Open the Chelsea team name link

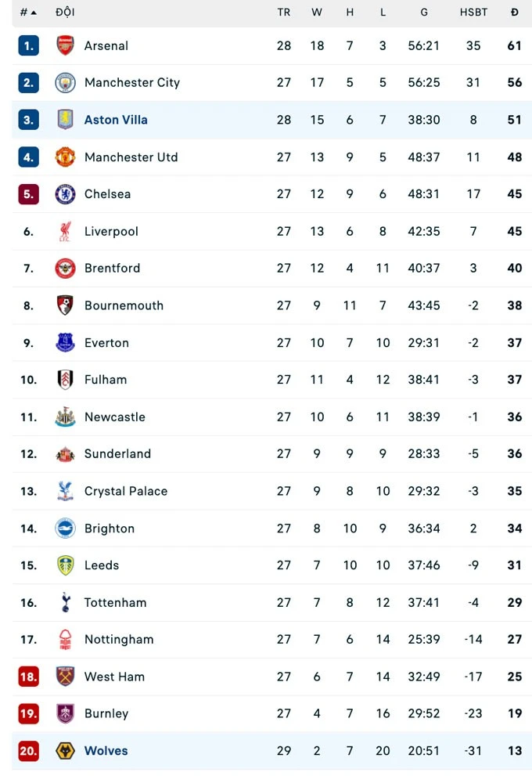[107, 194]
